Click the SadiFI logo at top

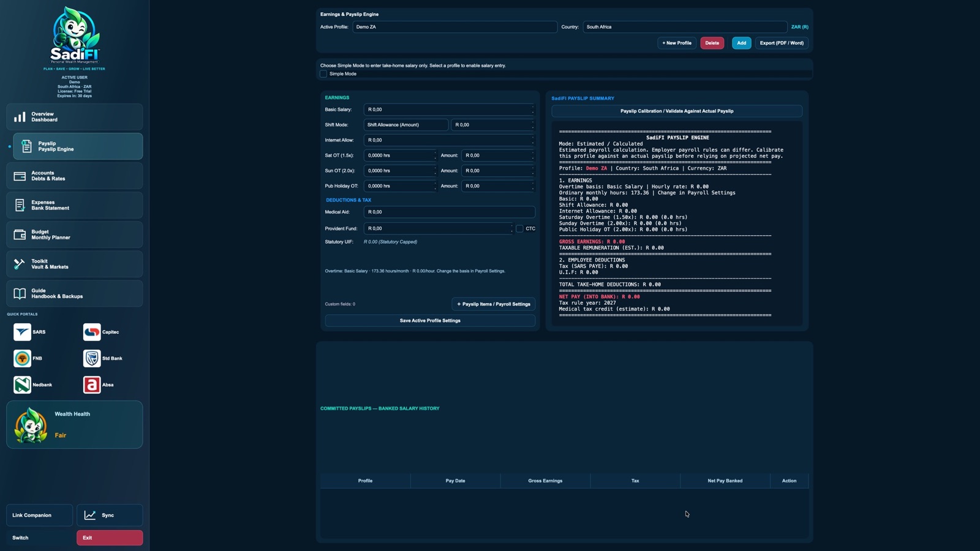coord(75,36)
